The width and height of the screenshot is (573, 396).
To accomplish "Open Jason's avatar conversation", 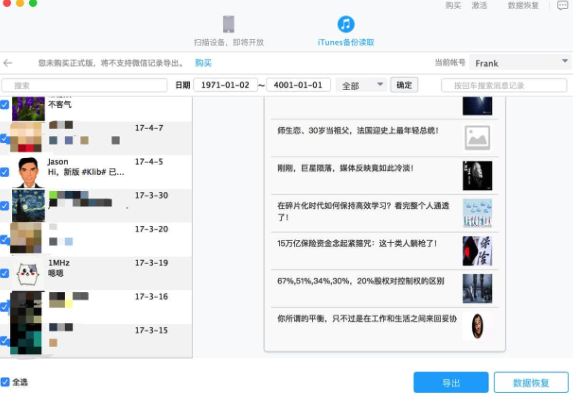I will [x=29, y=172].
